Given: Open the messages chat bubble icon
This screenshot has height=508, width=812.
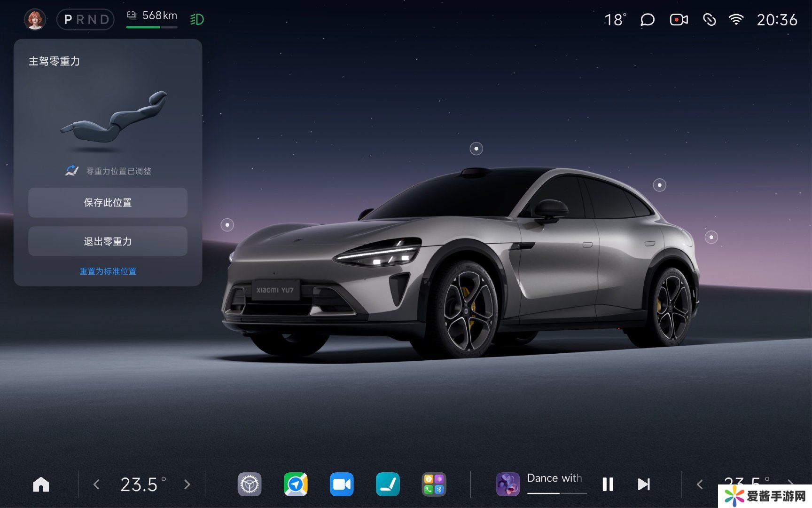Looking at the screenshot, I should 647,20.
